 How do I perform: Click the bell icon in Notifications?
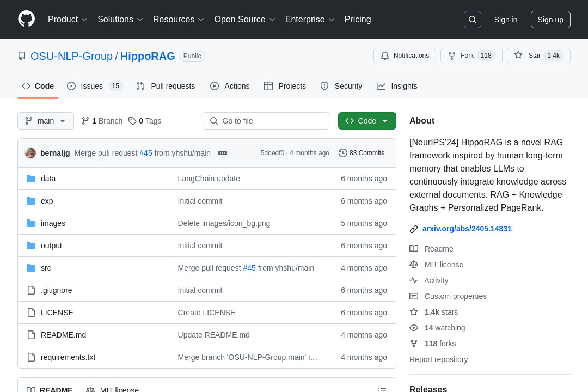pyautogui.click(x=385, y=56)
